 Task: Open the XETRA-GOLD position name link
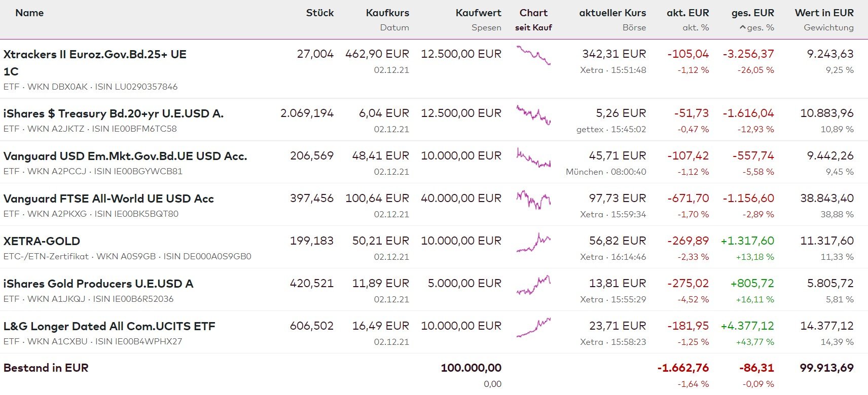click(x=42, y=241)
